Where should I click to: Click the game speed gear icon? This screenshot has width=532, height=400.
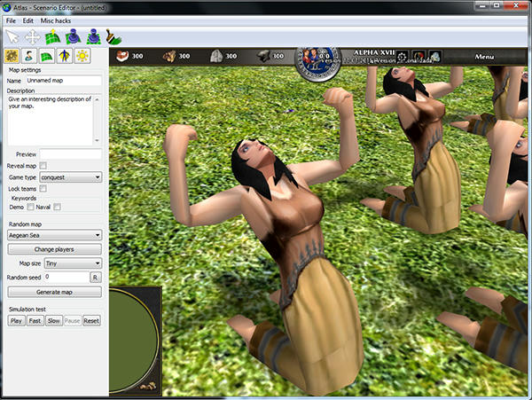pyautogui.click(x=402, y=57)
